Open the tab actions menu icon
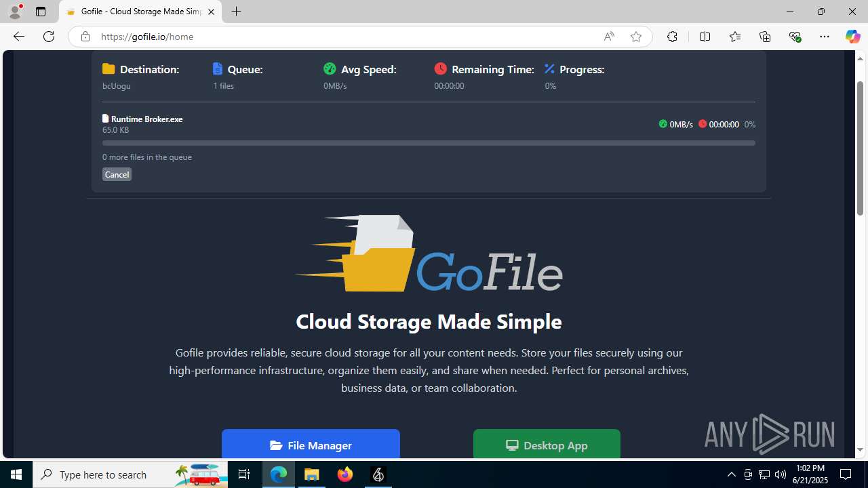This screenshot has height=488, width=868. tap(41, 12)
